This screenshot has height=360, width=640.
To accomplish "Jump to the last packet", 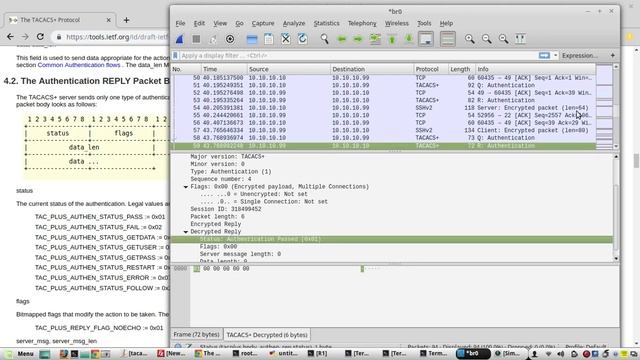I will [409, 39].
